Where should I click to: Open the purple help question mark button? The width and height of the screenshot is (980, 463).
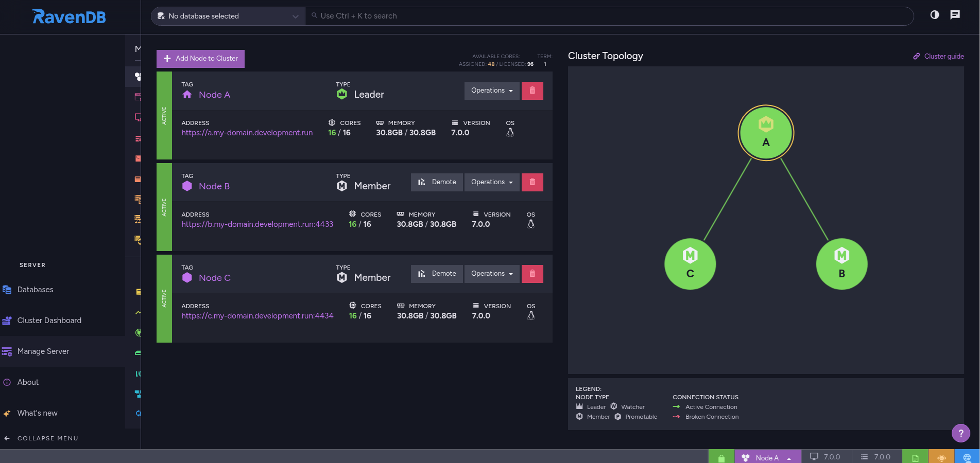tap(961, 433)
